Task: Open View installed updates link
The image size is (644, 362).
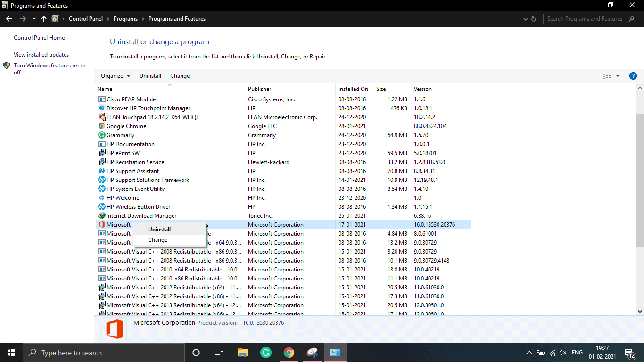Action: click(x=41, y=55)
